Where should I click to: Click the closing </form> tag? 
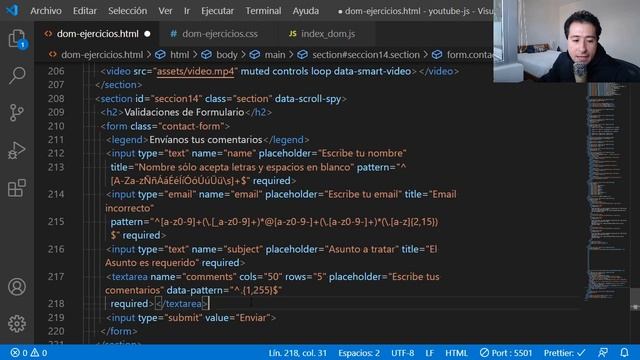[119, 331]
